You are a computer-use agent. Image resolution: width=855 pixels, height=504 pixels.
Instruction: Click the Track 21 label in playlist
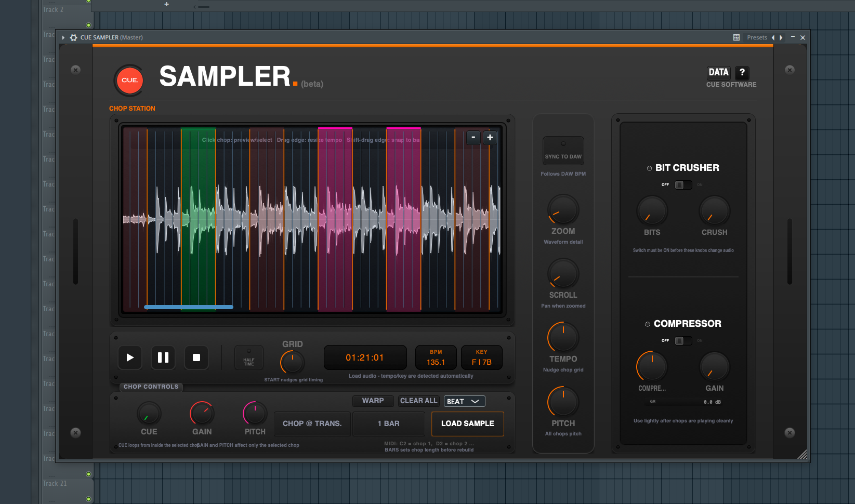pos(55,483)
